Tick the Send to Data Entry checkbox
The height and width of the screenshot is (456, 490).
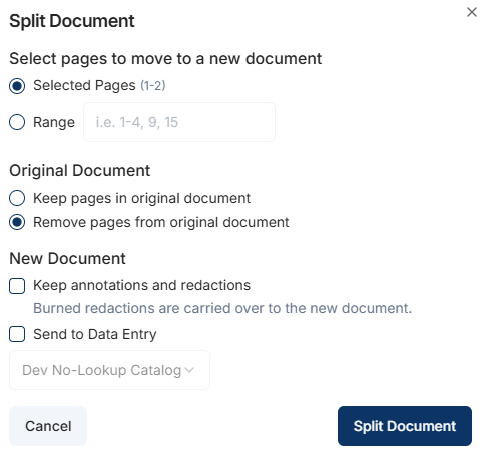point(17,334)
